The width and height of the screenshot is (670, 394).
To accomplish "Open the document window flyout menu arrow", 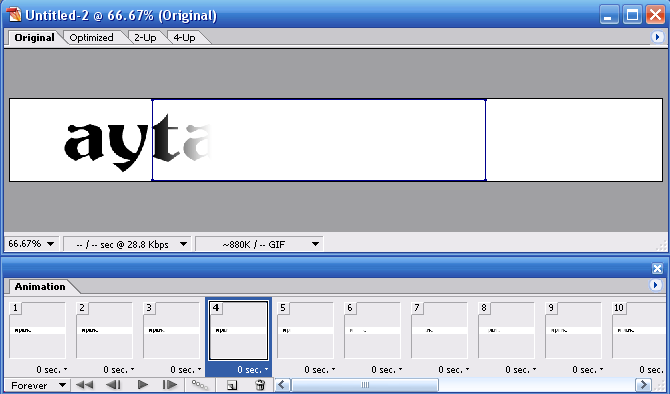I will coord(657,37).
